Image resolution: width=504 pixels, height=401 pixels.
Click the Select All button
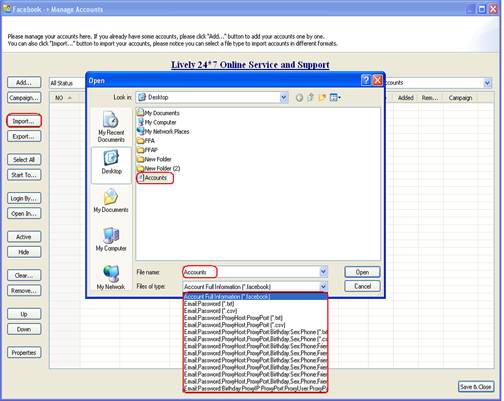click(x=24, y=160)
